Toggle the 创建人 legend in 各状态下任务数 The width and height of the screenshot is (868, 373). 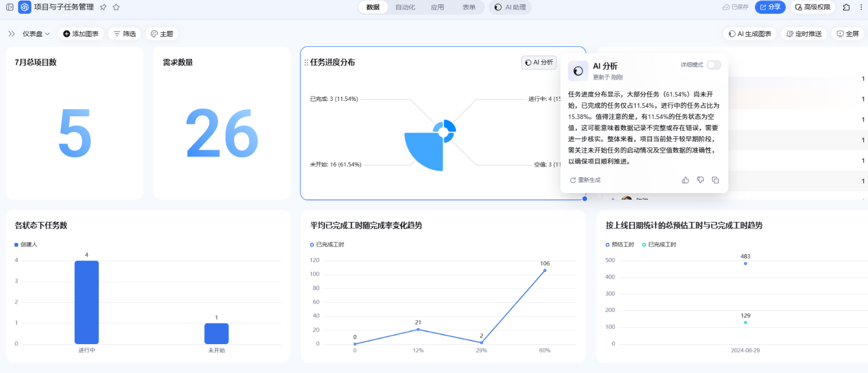(x=26, y=244)
